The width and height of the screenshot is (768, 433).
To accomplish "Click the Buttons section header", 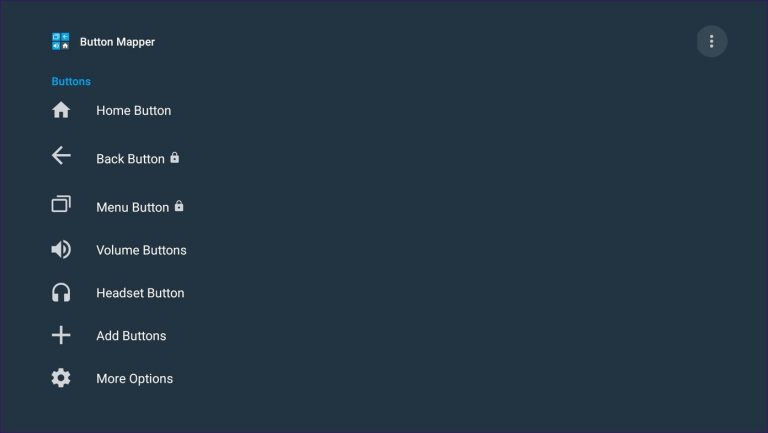I will [x=71, y=81].
